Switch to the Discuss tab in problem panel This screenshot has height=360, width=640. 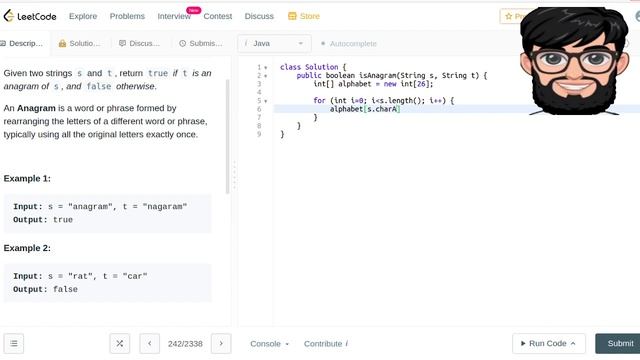point(139,43)
